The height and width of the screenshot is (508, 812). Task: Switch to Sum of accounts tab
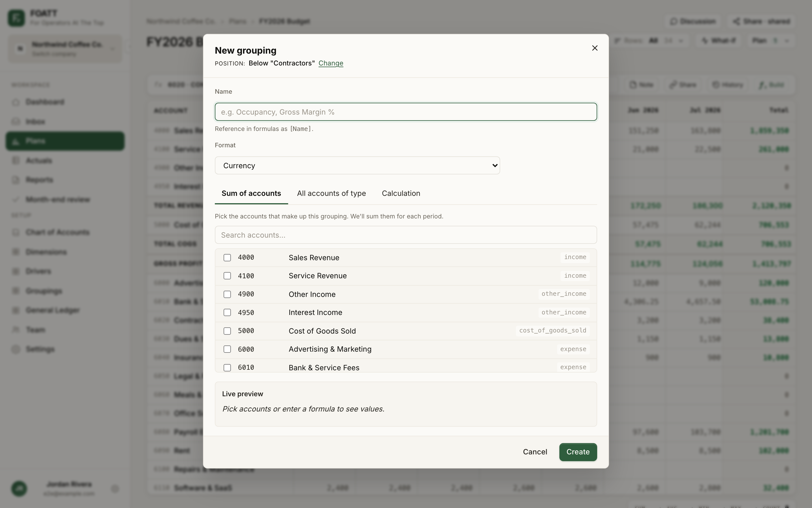[251, 194]
